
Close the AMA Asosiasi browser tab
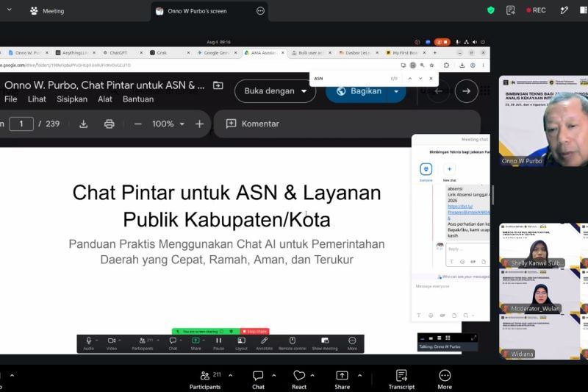click(283, 53)
